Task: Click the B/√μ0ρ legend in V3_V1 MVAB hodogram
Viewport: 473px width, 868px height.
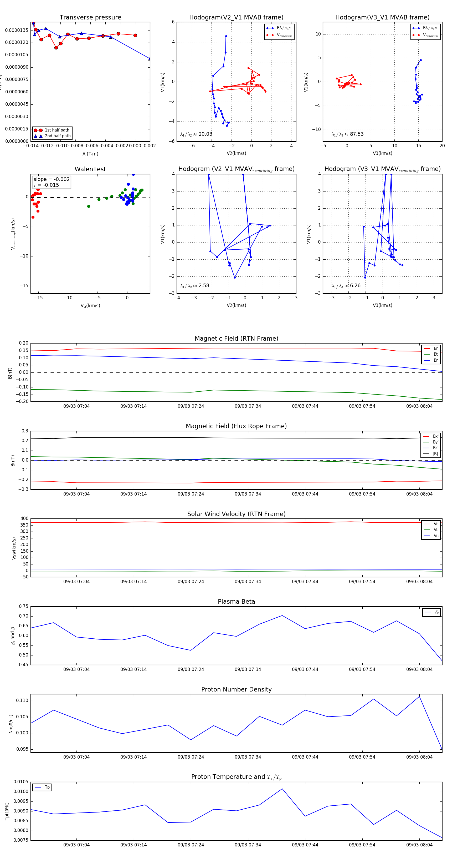Action: pos(425,28)
